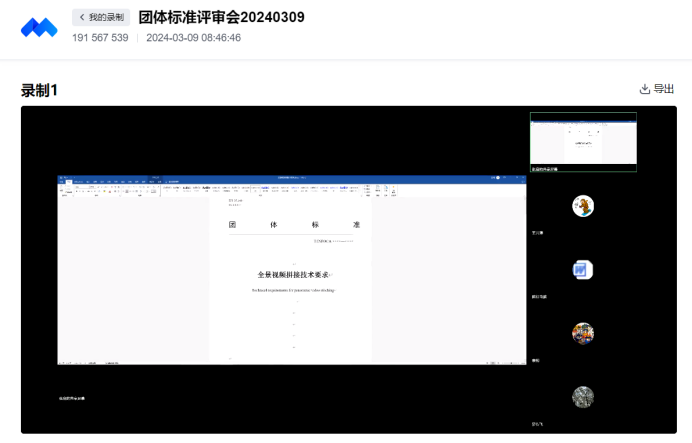Click the blue Word title bar in the recording
692x443 pixels.
tap(292, 179)
